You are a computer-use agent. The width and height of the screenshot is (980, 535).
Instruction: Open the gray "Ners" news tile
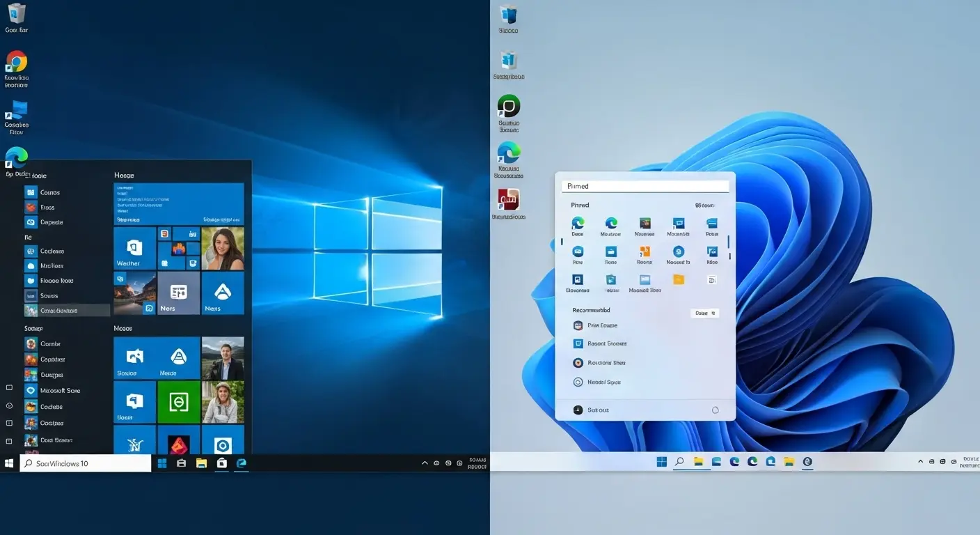(178, 293)
